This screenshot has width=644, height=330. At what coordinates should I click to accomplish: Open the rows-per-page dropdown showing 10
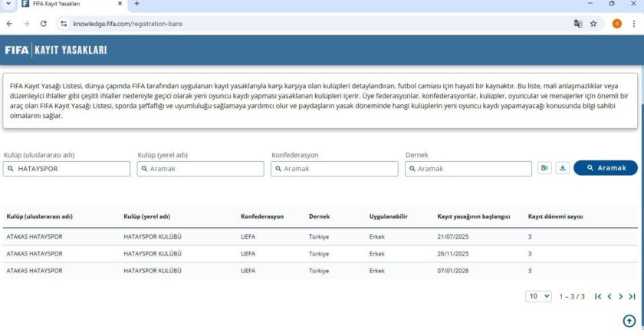point(538,296)
